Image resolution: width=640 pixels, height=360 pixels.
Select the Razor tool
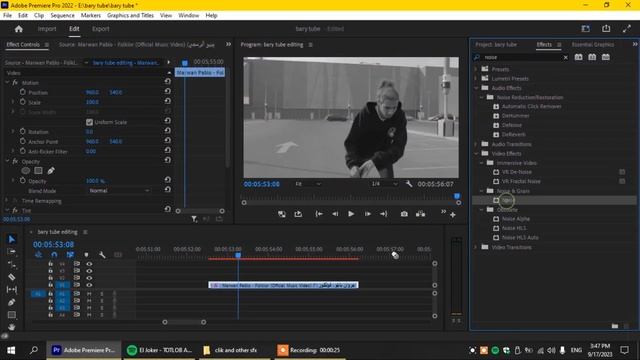pyautogui.click(x=12, y=277)
